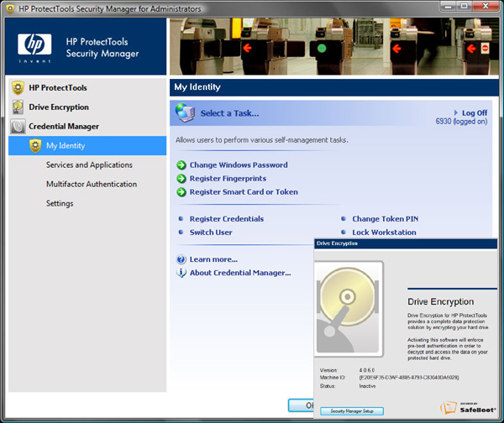Image resolution: width=504 pixels, height=423 pixels.
Task: Minimize the Security Manager window
Action: [x=448, y=6]
